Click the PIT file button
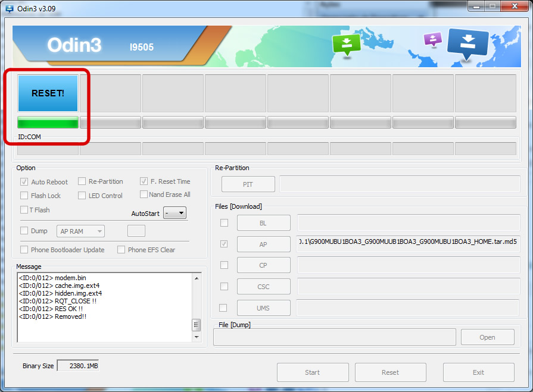Image resolution: width=533 pixels, height=392 pixels. tap(248, 184)
